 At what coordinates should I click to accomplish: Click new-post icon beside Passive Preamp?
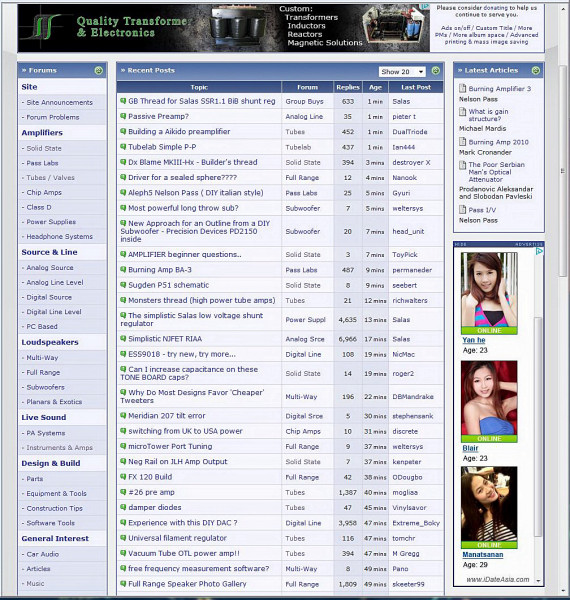[123, 116]
